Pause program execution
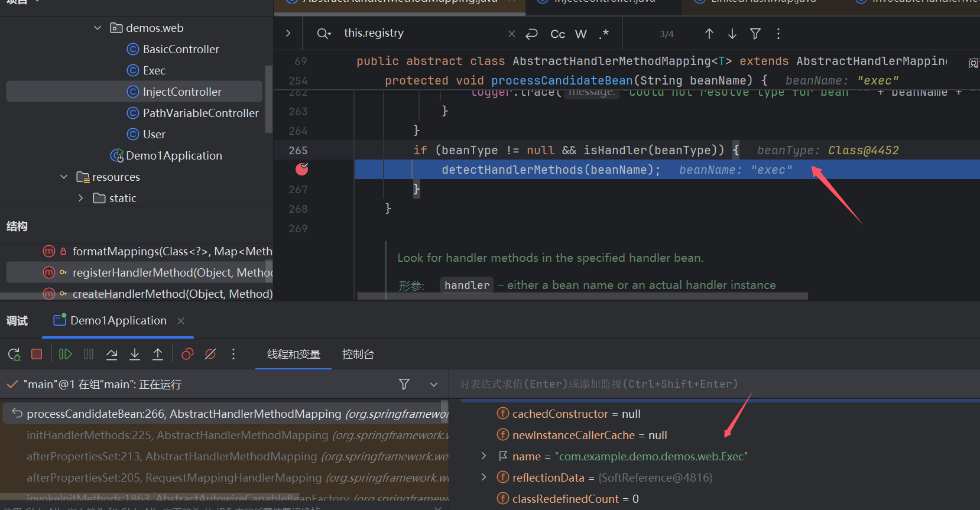 click(x=89, y=354)
